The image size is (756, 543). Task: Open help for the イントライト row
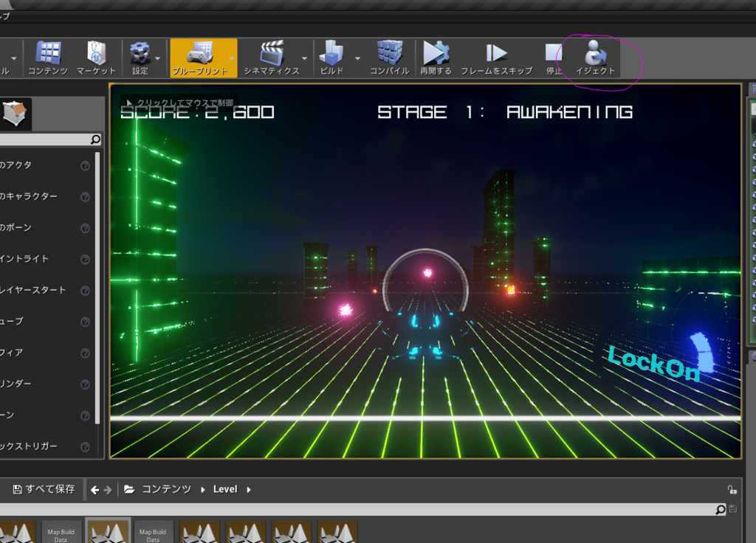[86, 260]
